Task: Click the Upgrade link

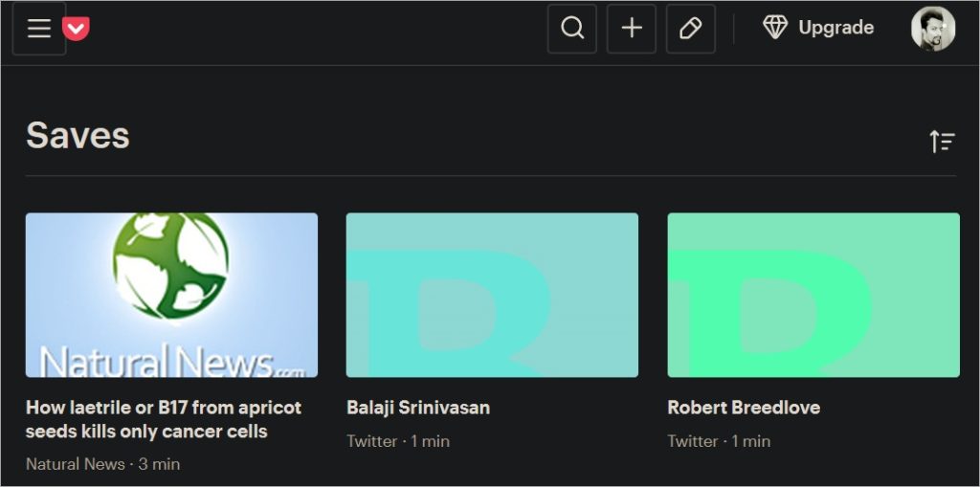Action: (x=818, y=28)
